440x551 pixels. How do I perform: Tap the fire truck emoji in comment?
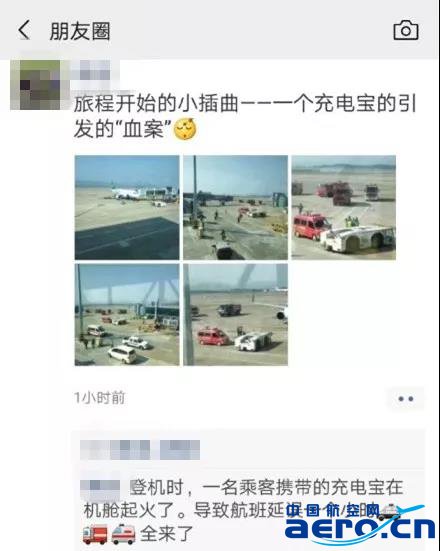95,533
